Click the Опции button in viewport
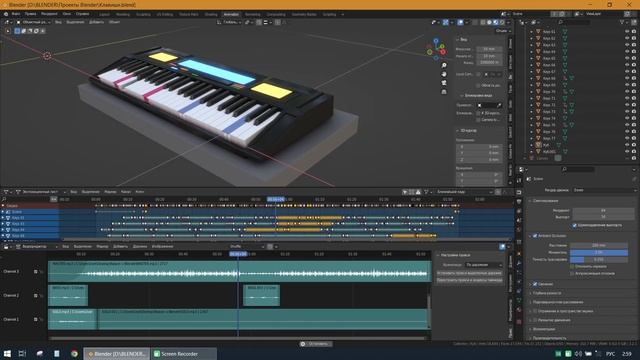The height and width of the screenshot is (360, 640). point(502,31)
